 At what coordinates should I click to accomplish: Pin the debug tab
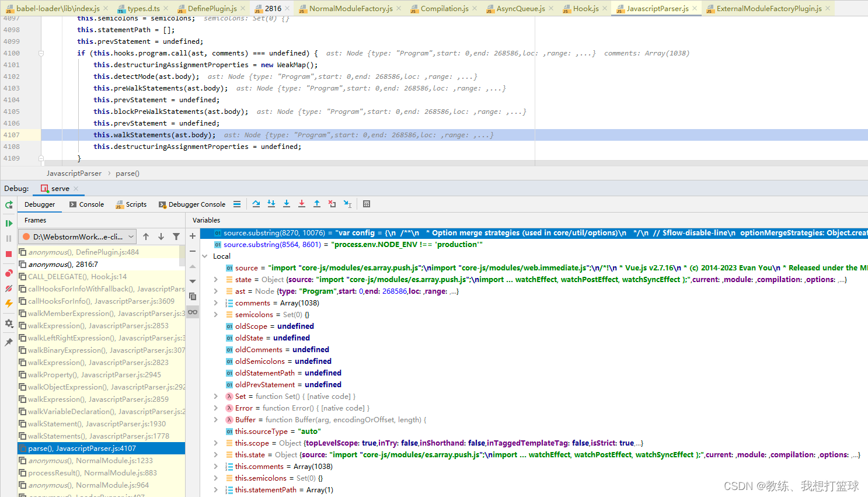(9, 342)
